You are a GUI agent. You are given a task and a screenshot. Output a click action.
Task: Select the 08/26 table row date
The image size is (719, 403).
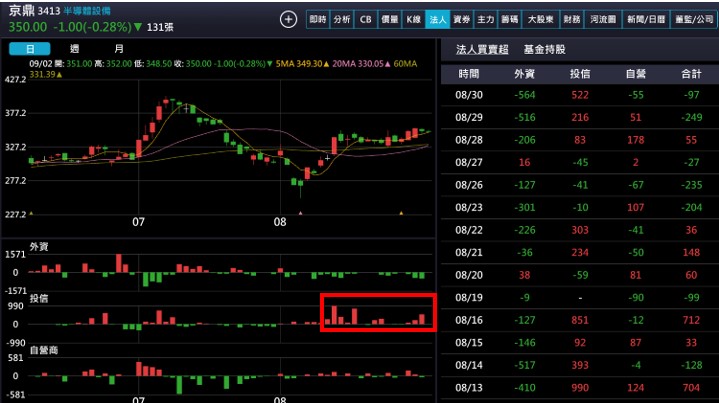[469, 185]
